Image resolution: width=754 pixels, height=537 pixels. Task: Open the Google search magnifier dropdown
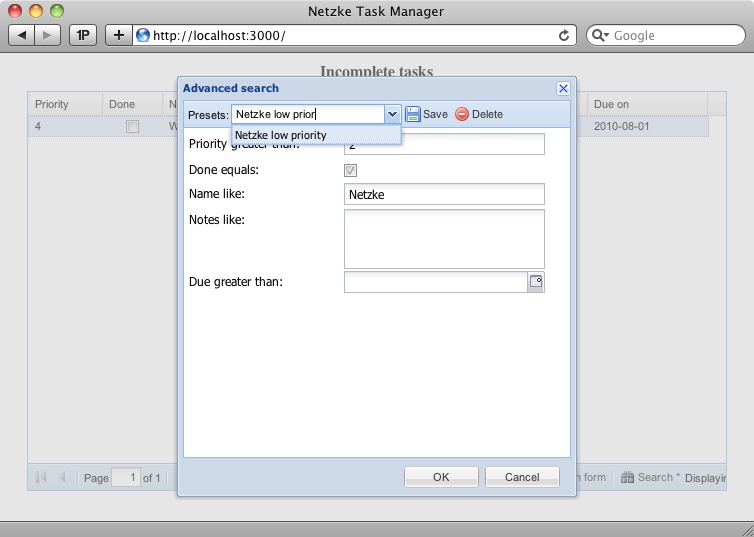coord(600,36)
